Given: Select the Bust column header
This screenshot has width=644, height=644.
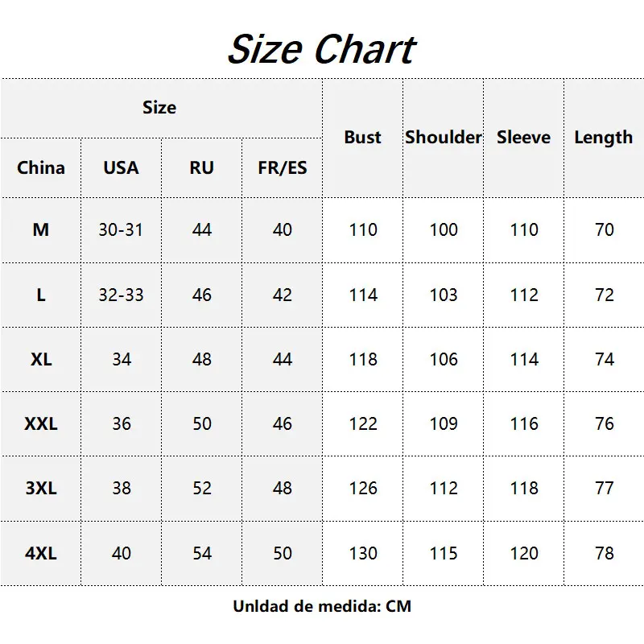Looking at the screenshot, I should click(x=363, y=137).
